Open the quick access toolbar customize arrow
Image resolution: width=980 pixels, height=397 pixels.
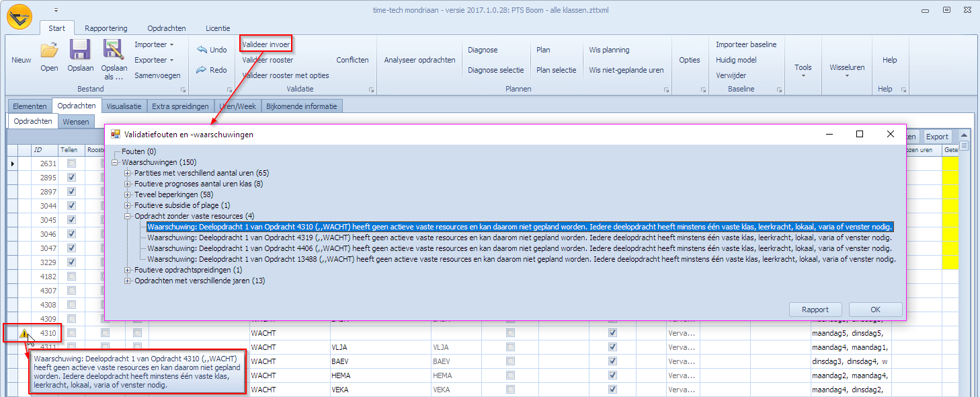click(x=56, y=10)
